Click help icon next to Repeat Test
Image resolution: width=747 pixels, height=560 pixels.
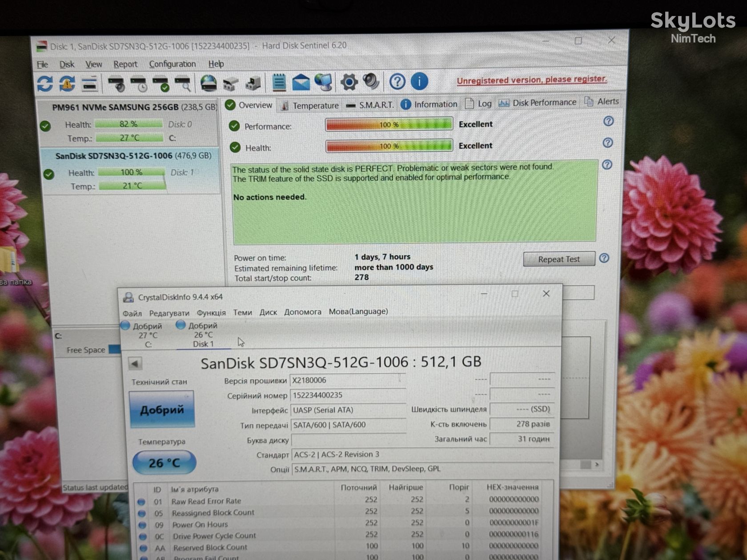pos(604,258)
